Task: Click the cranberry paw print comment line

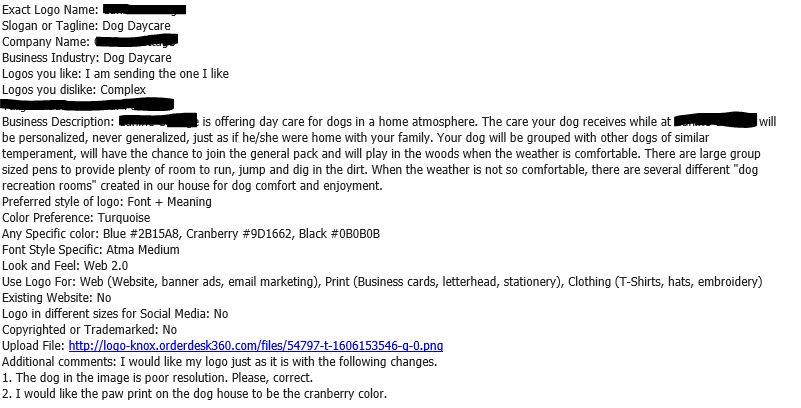Action: 195,394
